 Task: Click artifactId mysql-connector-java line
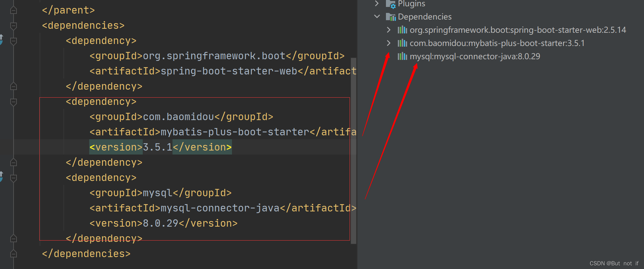pyautogui.click(x=223, y=208)
